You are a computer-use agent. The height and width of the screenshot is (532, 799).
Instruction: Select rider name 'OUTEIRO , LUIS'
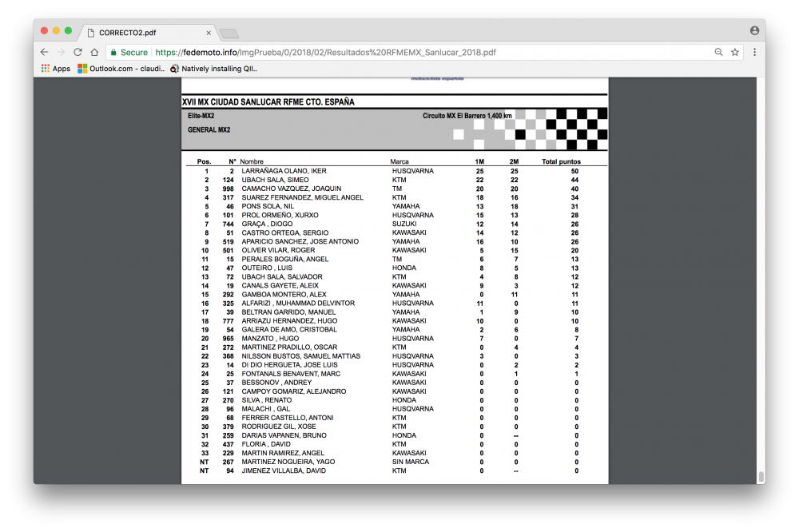[267, 268]
